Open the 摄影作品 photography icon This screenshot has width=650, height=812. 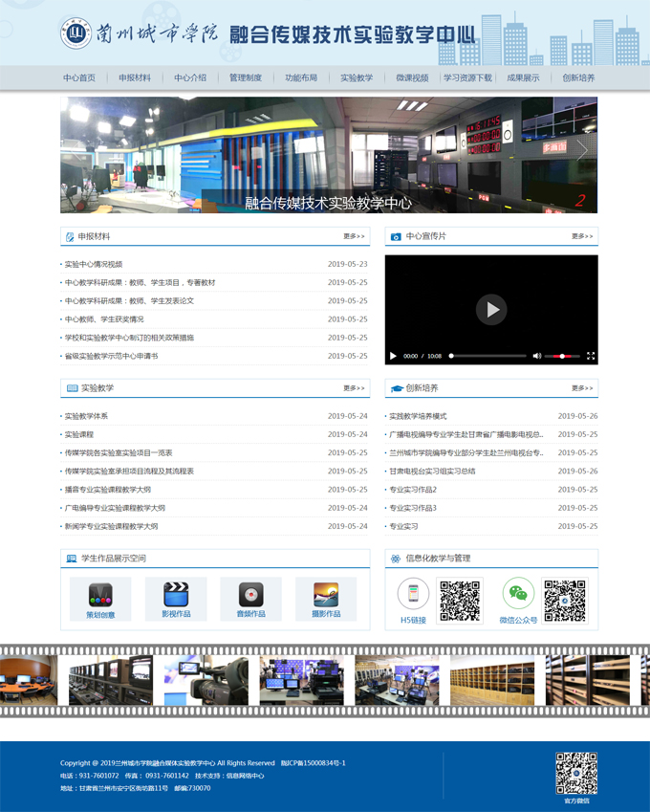click(x=326, y=594)
